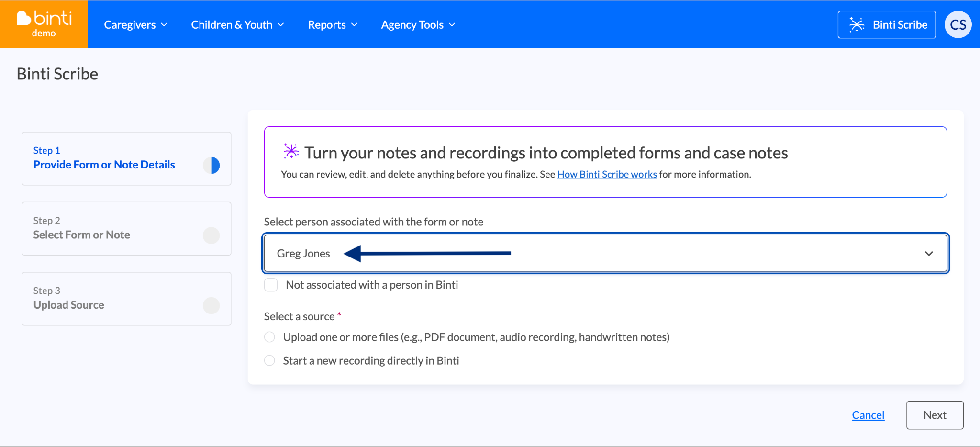Go to Step 1 Provide Form or Note Details

coord(126,158)
